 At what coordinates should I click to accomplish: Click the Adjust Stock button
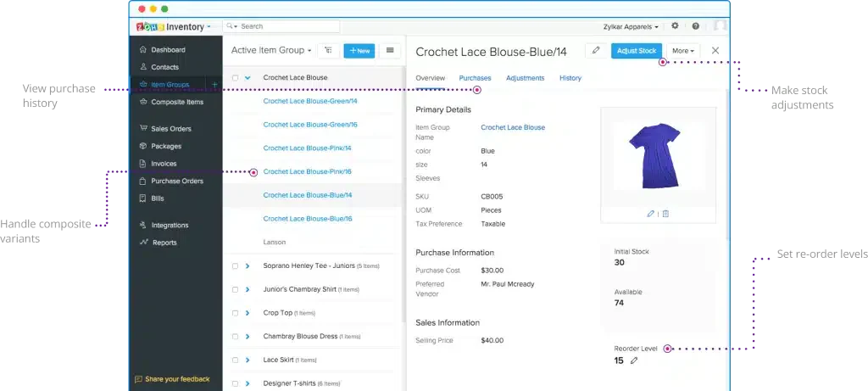pos(637,50)
